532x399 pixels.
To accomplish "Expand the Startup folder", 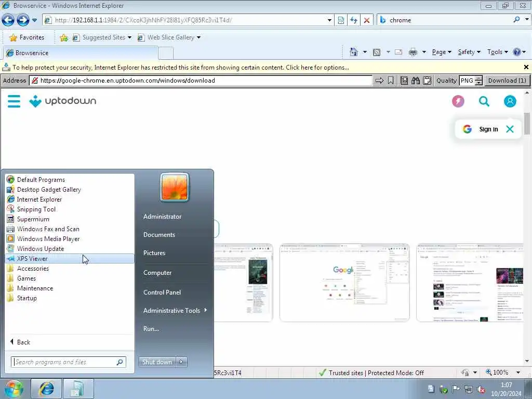I will pyautogui.click(x=70, y=298).
